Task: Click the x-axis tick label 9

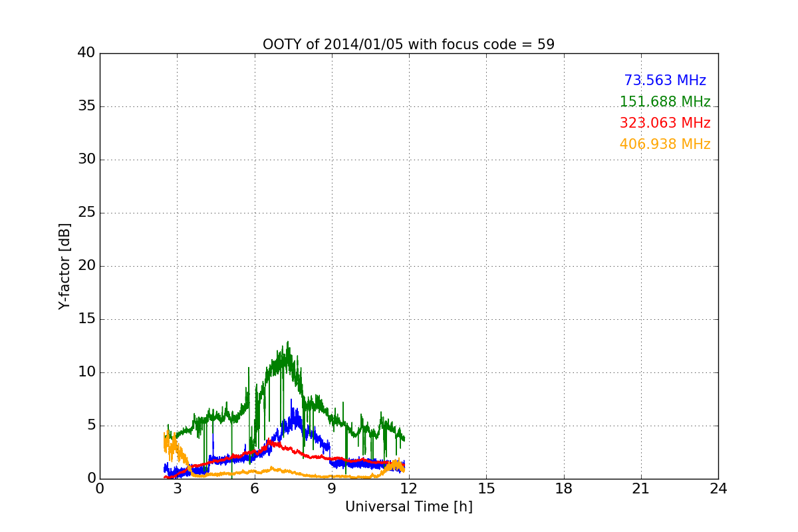Action: pyautogui.click(x=332, y=489)
